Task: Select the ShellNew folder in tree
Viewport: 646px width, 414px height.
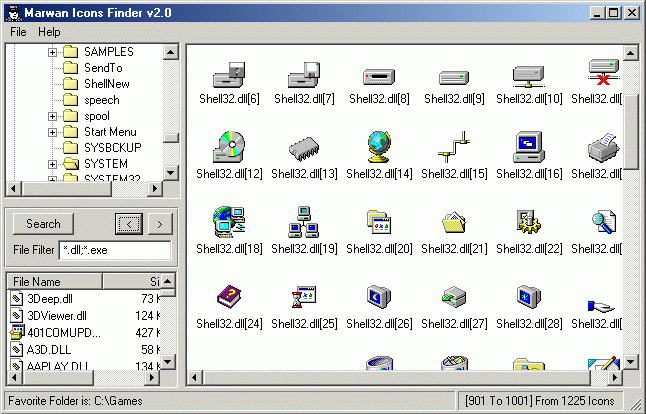Action: (107, 84)
